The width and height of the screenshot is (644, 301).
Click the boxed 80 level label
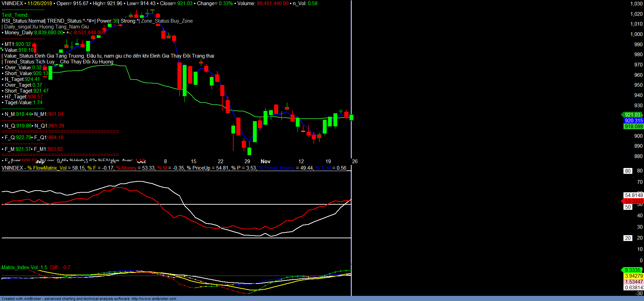pos(628,171)
